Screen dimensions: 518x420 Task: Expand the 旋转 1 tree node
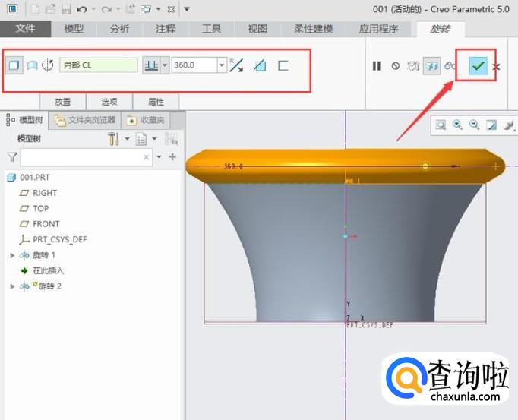coord(12,255)
